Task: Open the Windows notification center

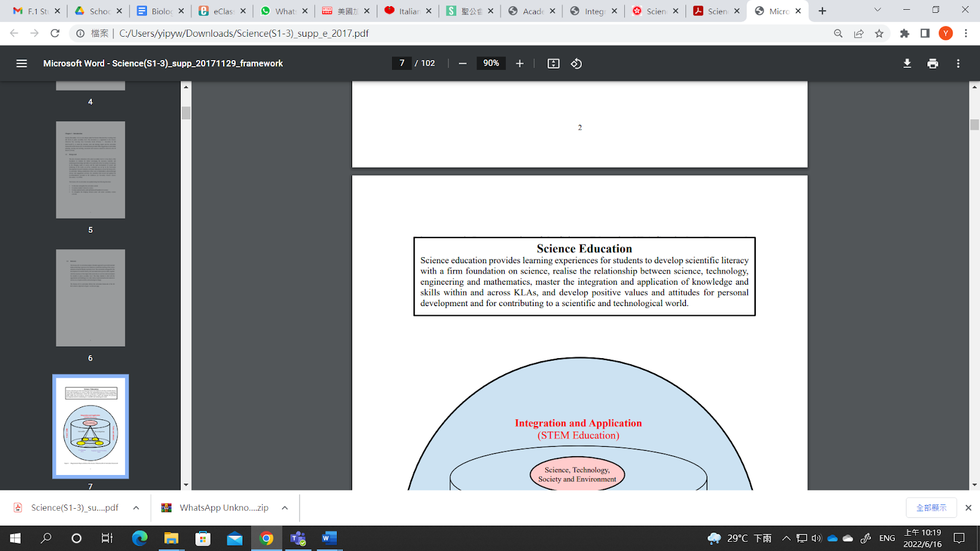Action: click(x=959, y=538)
